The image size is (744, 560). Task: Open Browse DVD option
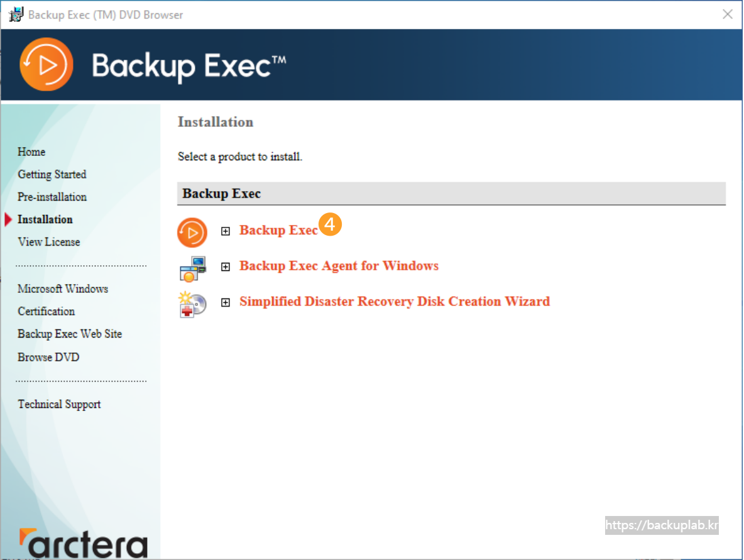[x=48, y=357]
